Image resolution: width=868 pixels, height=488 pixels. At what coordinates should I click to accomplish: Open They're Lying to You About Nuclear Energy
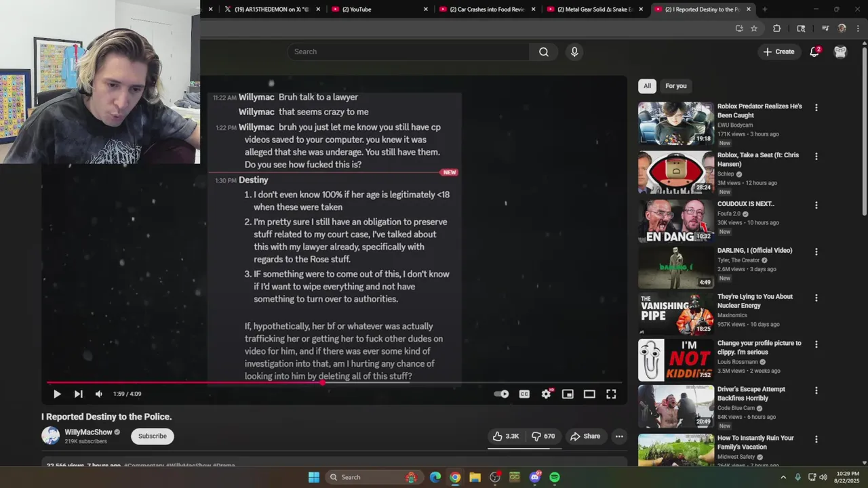[755, 301]
